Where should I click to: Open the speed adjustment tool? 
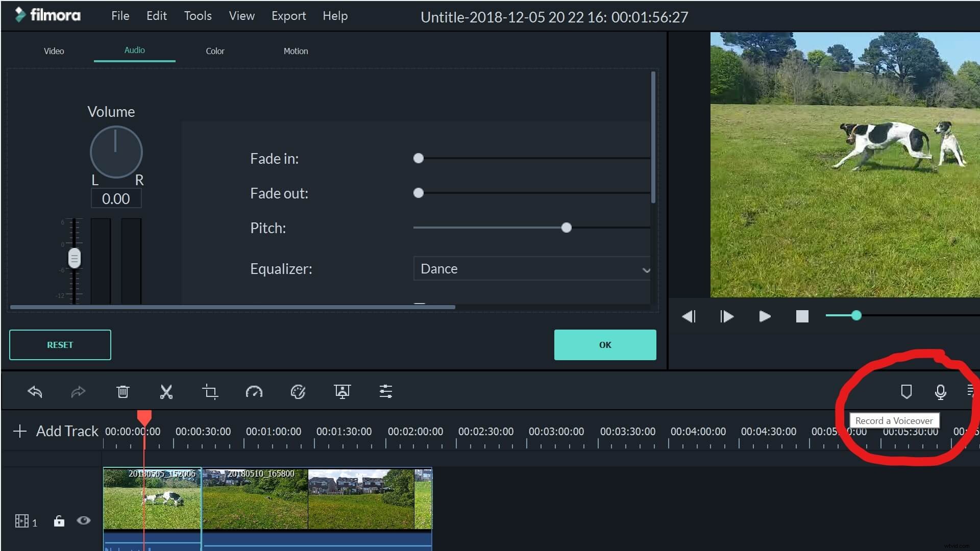tap(254, 392)
